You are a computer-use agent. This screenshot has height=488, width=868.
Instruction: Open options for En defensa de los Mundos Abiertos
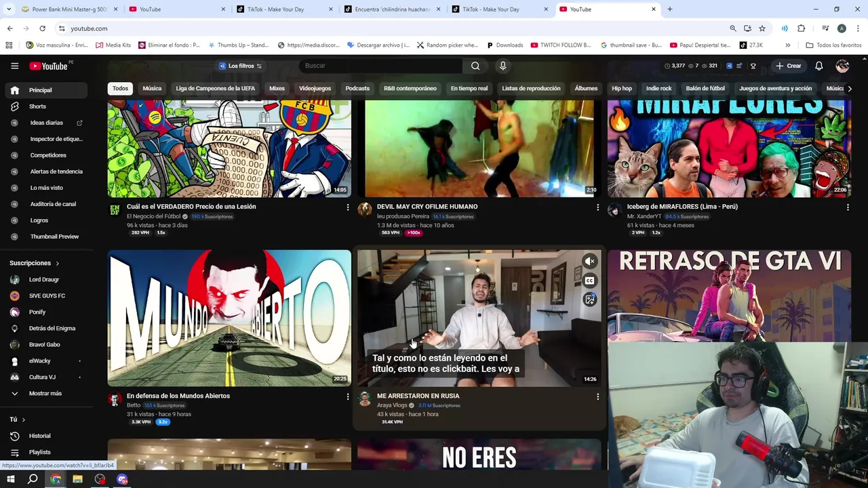348,396
